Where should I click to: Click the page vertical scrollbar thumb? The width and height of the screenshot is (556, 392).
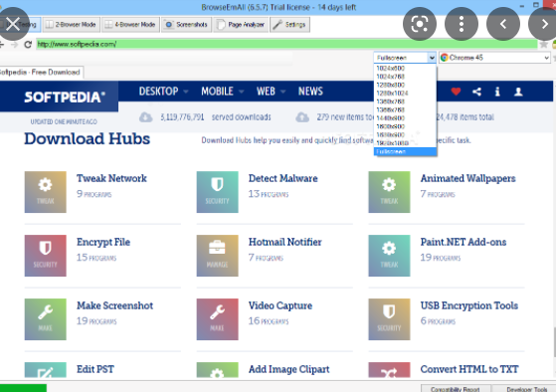(x=554, y=342)
